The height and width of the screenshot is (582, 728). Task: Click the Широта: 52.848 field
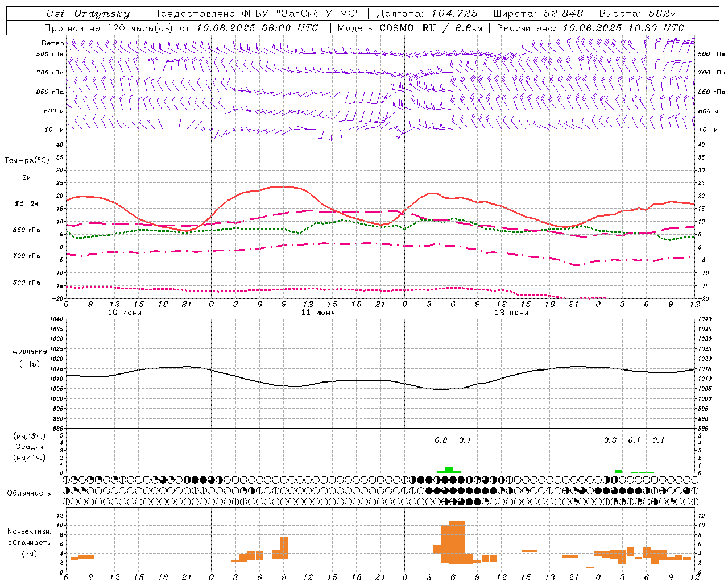(538, 14)
